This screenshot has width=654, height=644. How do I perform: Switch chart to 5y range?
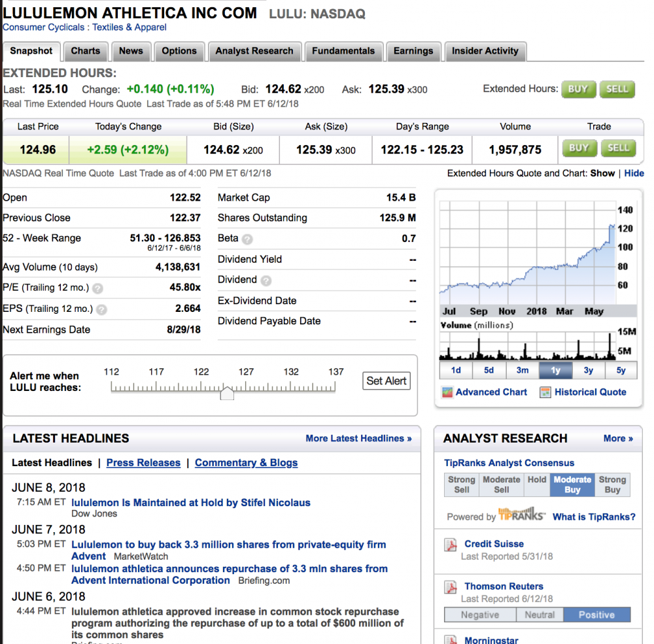tap(621, 370)
